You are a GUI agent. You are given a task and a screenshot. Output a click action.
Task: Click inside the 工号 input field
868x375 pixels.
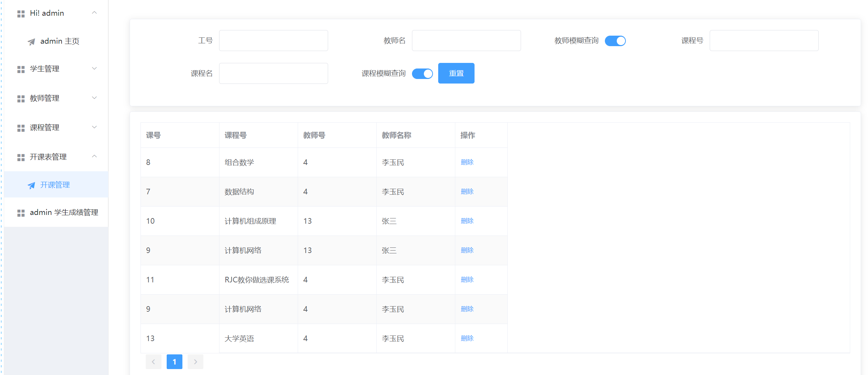point(273,40)
